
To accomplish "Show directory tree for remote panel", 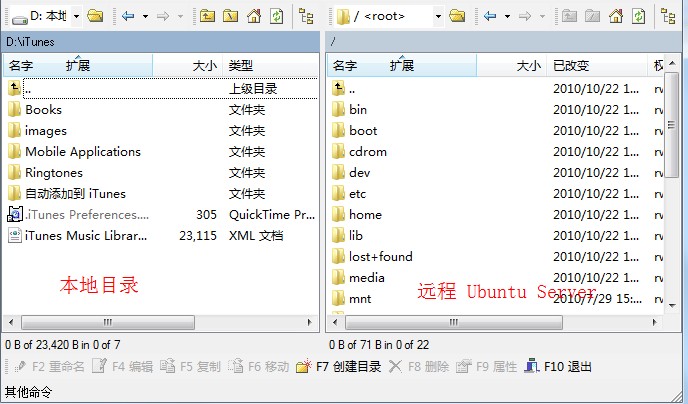I will (x=668, y=17).
